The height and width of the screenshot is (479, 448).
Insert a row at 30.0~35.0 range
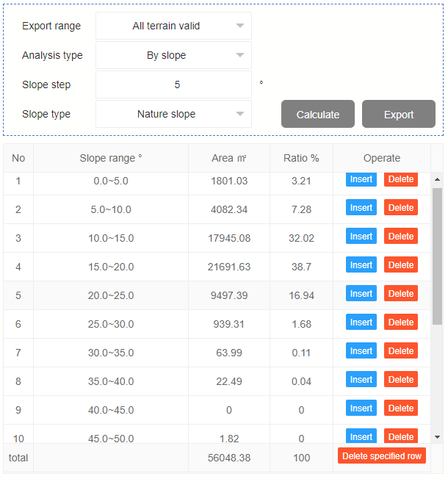coord(361,351)
